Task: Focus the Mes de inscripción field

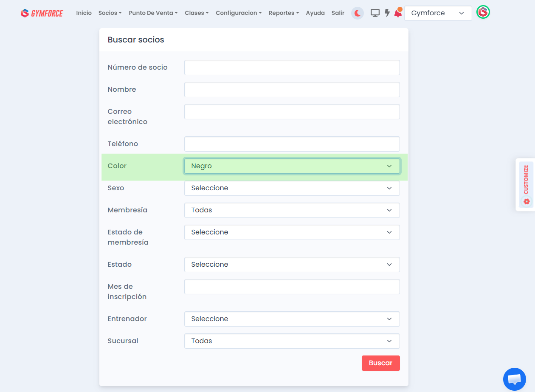Action: (292, 287)
